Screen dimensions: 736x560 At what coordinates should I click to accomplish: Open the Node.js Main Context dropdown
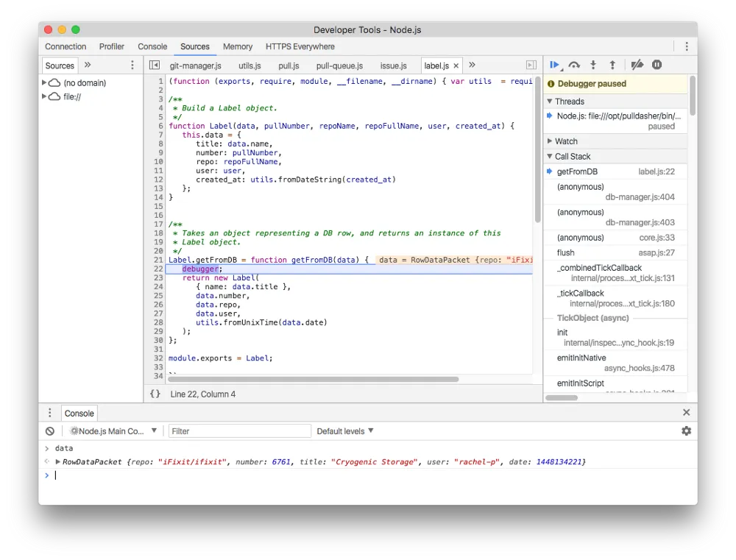point(113,431)
